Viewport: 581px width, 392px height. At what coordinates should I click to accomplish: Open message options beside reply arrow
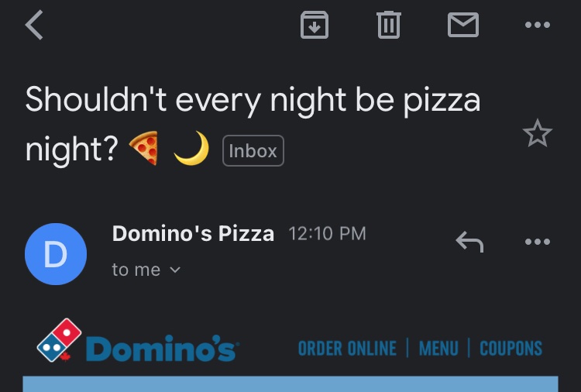[538, 242]
